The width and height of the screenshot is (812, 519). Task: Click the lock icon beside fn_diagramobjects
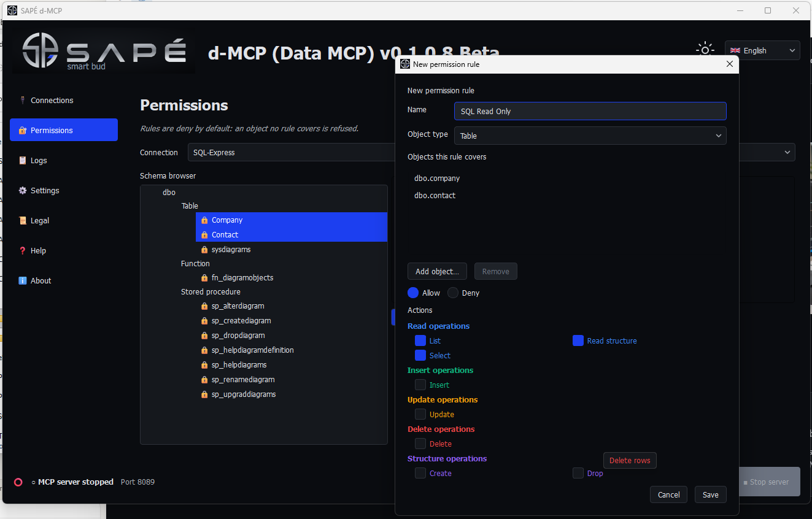[x=204, y=278]
